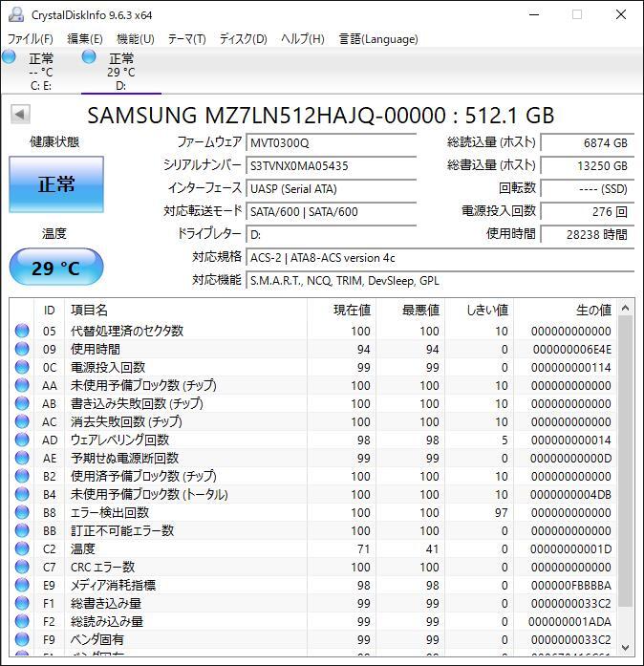The image size is (644, 666).
Task: Click status icon of row 0C 電源投入回数
Action: click(22, 367)
